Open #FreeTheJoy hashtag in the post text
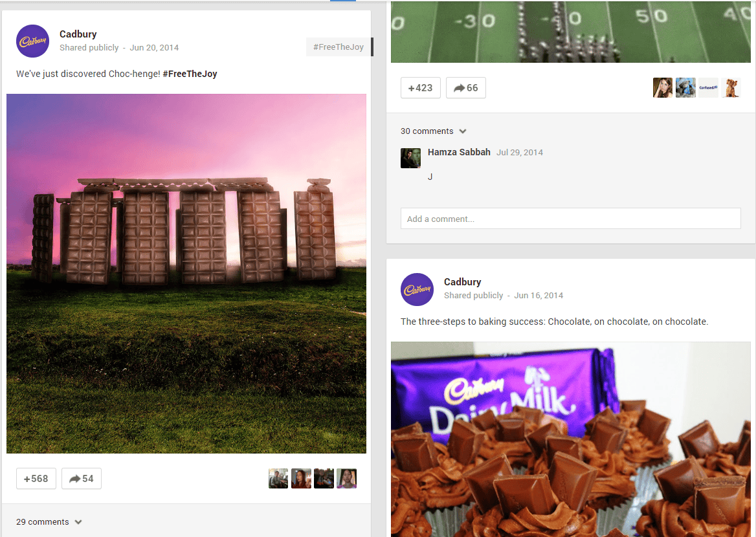 click(x=190, y=74)
